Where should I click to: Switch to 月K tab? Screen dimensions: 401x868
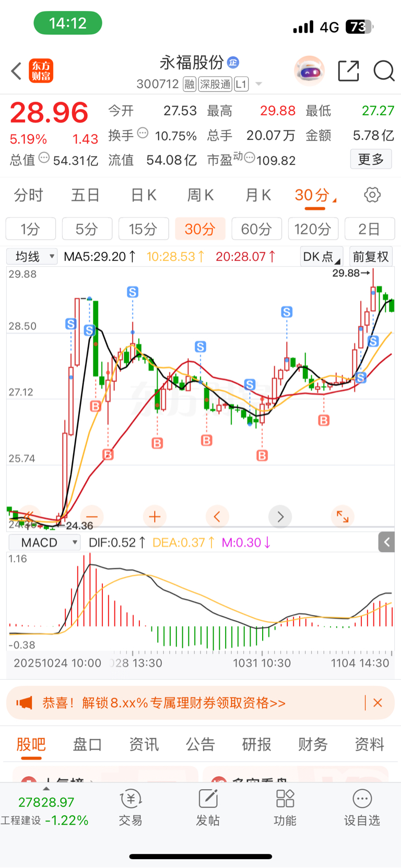coord(258,195)
